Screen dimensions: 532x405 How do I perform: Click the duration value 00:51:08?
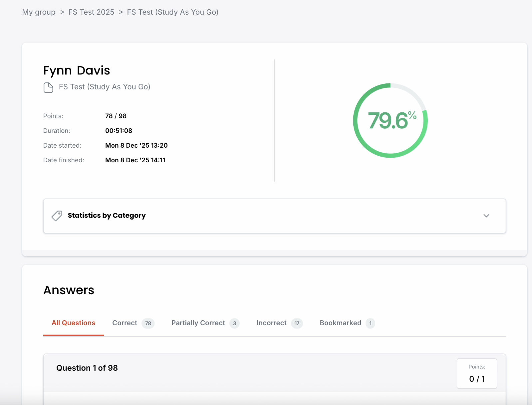119,131
